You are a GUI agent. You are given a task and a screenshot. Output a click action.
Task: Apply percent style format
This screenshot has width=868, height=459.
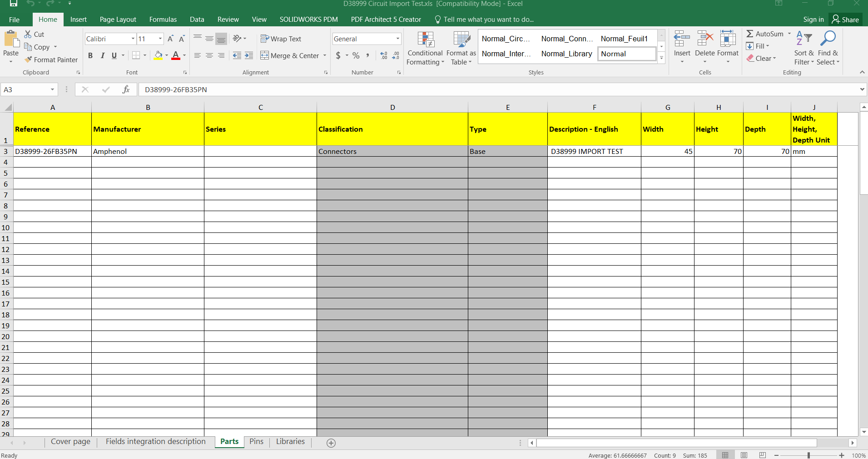(x=356, y=55)
